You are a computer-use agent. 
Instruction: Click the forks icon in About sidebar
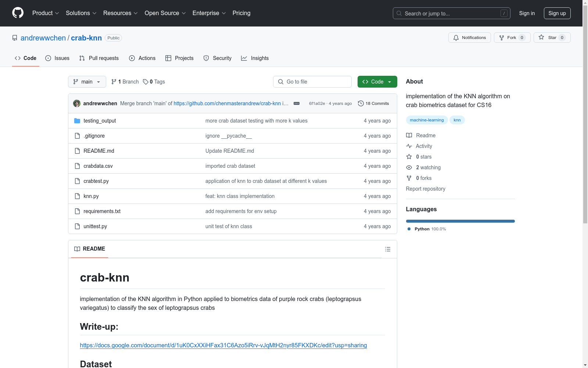pos(409,178)
